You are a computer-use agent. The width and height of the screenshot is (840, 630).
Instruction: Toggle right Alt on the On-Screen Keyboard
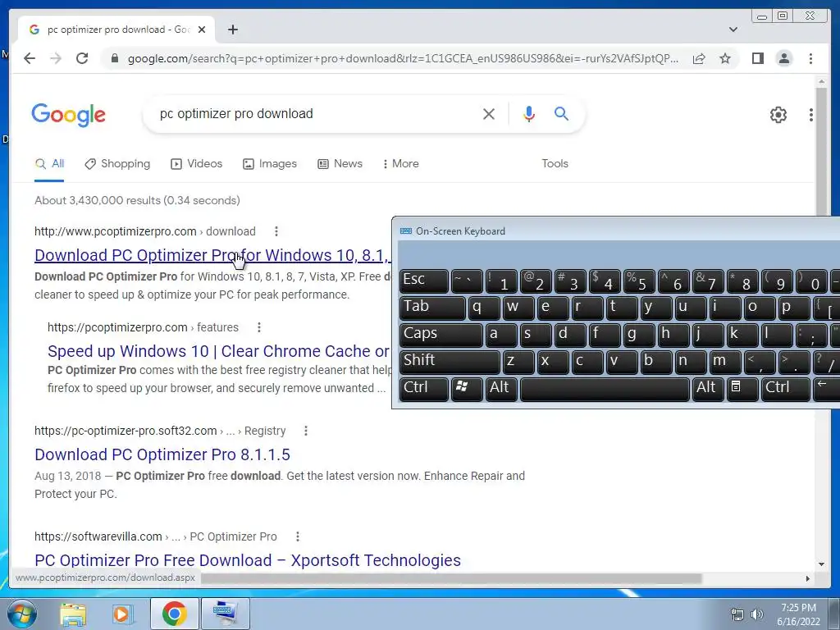(x=707, y=389)
